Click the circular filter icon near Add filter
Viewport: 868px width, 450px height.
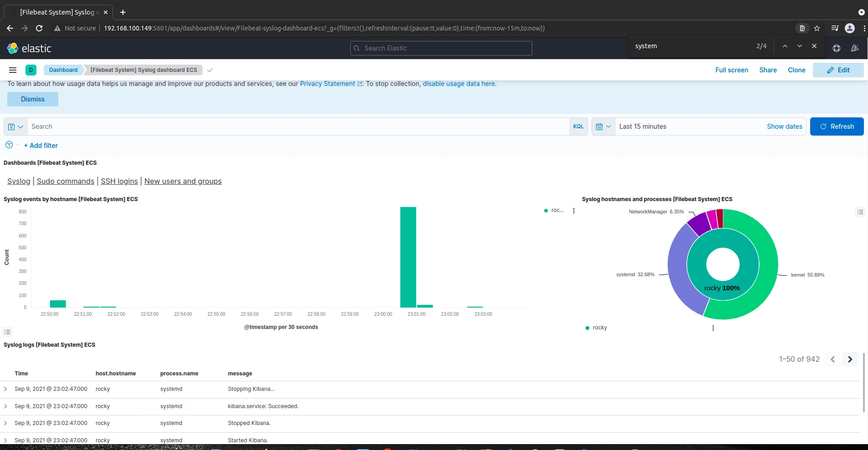click(9, 145)
